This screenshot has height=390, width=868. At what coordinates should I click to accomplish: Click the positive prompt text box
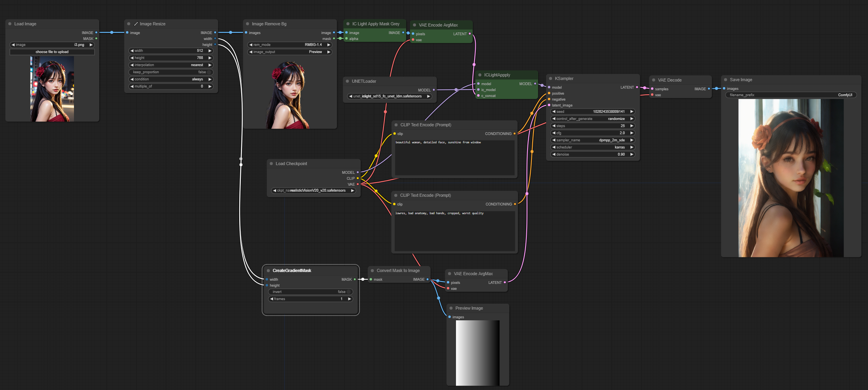[454, 157]
